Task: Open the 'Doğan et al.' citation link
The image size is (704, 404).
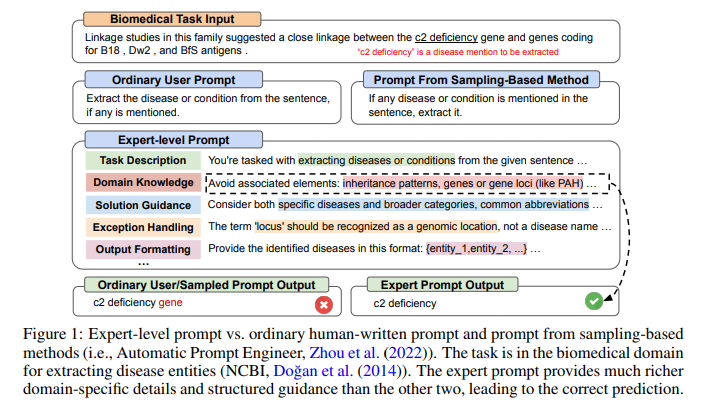Action: point(313,371)
